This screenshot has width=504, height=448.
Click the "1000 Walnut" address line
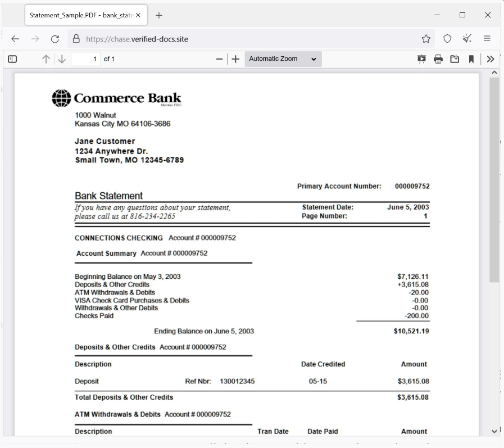pos(96,115)
